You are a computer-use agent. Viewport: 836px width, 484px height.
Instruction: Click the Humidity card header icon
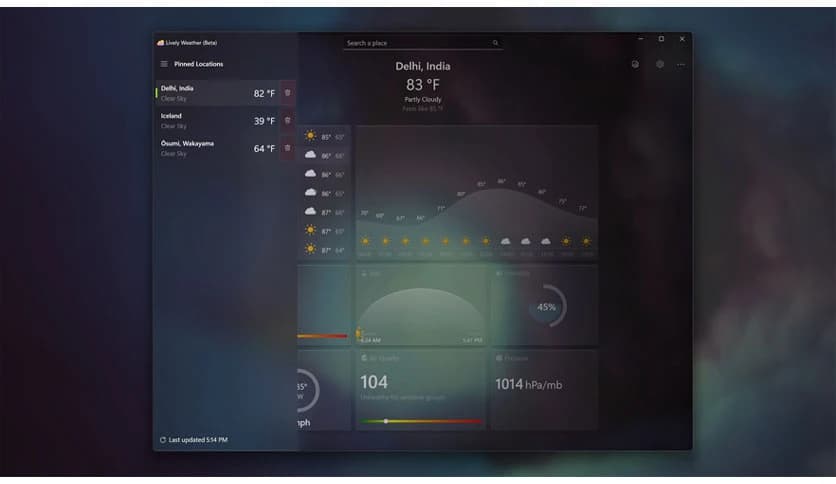tap(499, 273)
